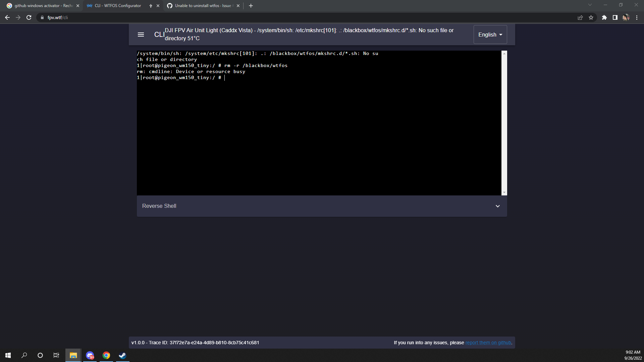Open Task View from the taskbar
The width and height of the screenshot is (644, 362).
56,355
